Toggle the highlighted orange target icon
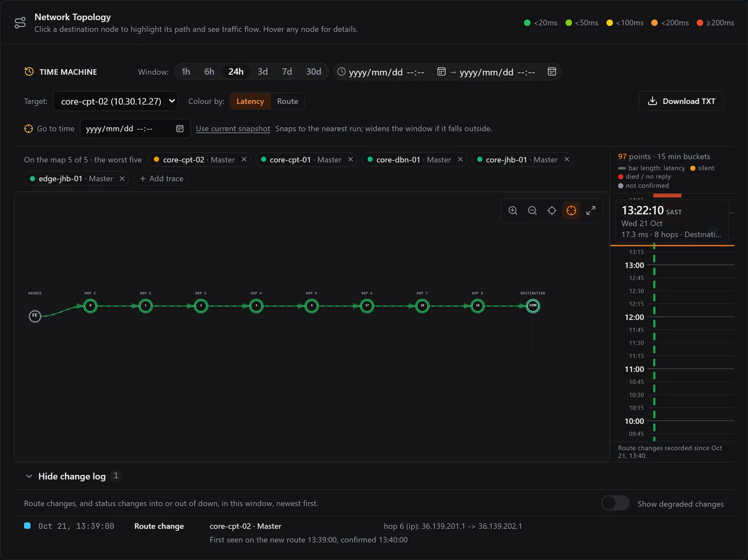748x560 pixels. coord(571,210)
